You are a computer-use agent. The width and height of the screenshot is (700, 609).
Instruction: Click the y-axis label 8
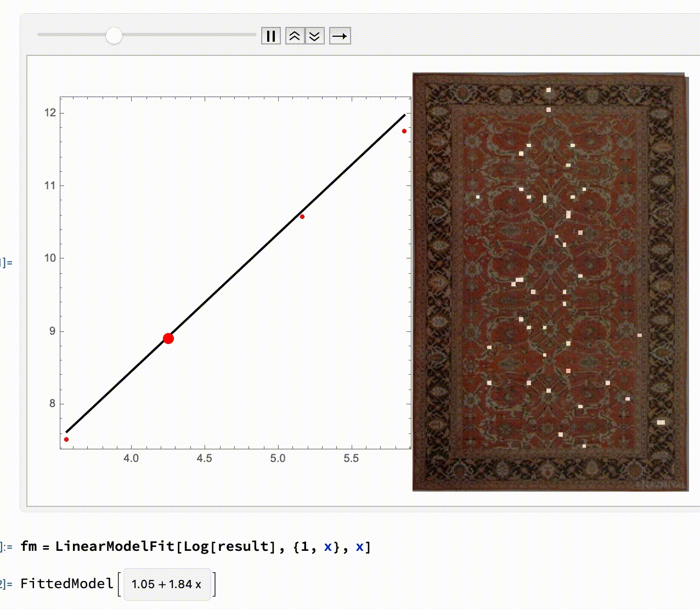[x=53, y=403]
